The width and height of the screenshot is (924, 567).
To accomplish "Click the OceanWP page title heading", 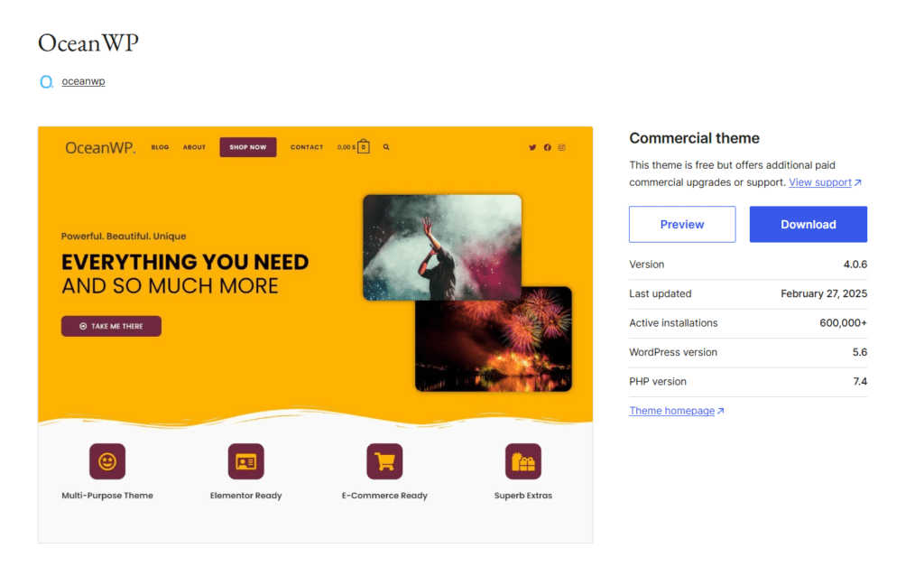I will tap(88, 42).
